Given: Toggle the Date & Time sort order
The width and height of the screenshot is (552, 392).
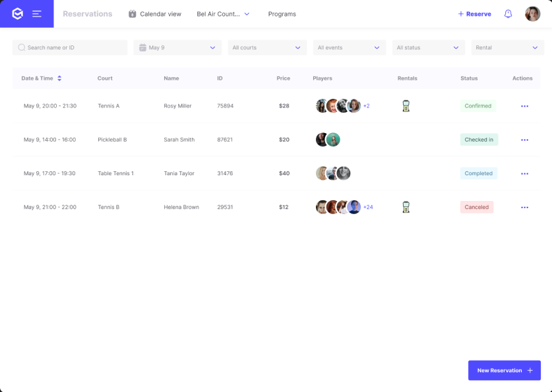Looking at the screenshot, I should click(x=60, y=78).
